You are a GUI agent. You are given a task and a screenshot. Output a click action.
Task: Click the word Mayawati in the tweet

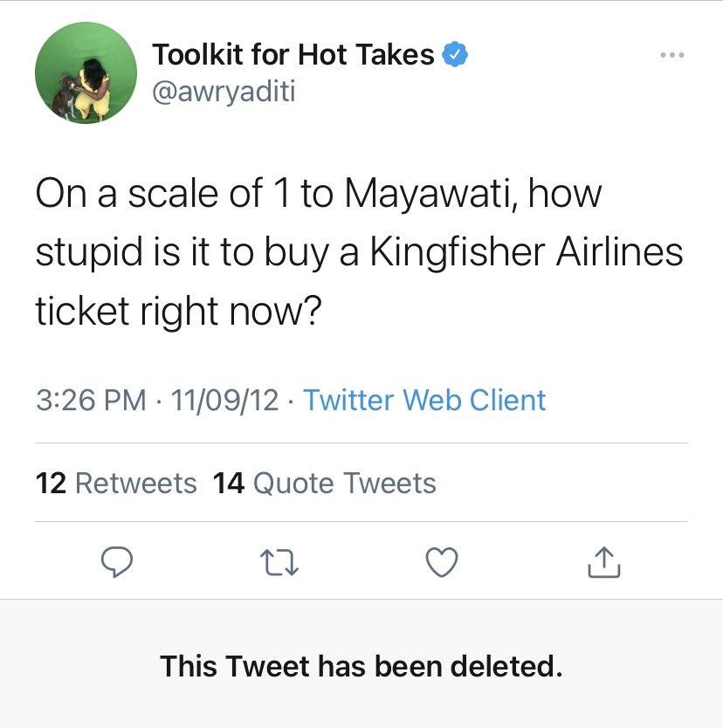click(422, 193)
